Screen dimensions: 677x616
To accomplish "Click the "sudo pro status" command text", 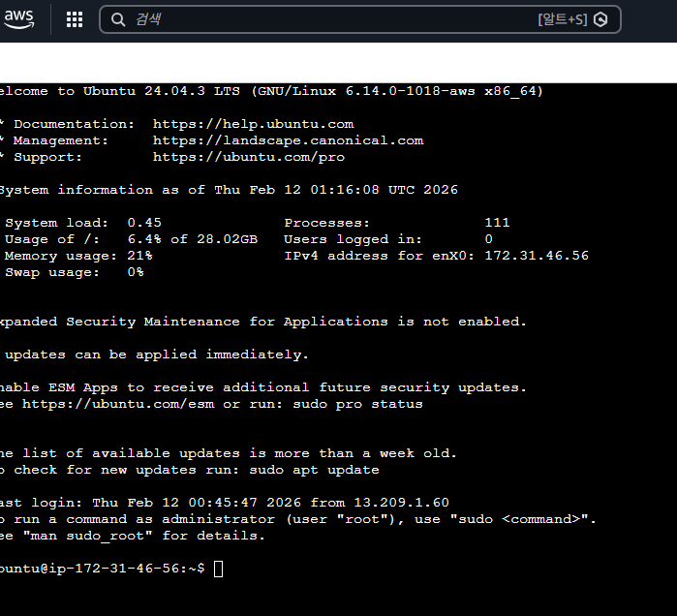I will click(x=357, y=404).
